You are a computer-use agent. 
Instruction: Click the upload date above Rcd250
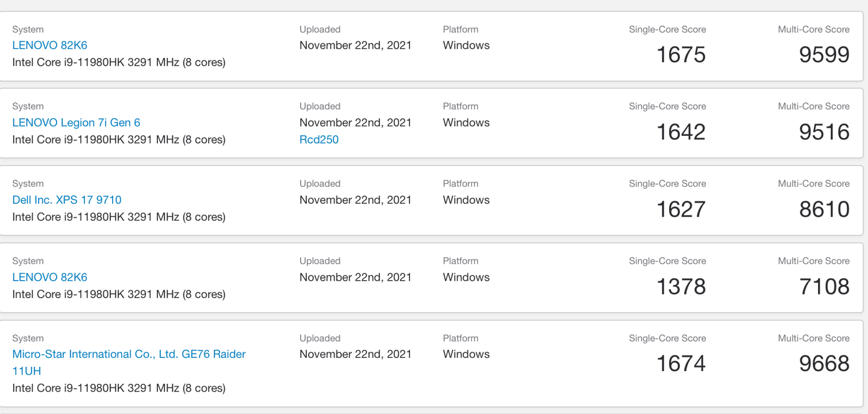(356, 123)
